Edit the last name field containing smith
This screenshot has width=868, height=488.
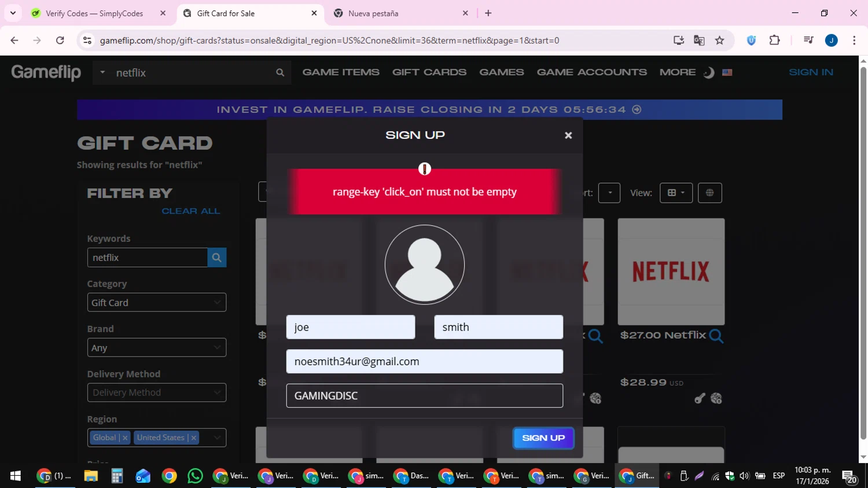pyautogui.click(x=499, y=327)
